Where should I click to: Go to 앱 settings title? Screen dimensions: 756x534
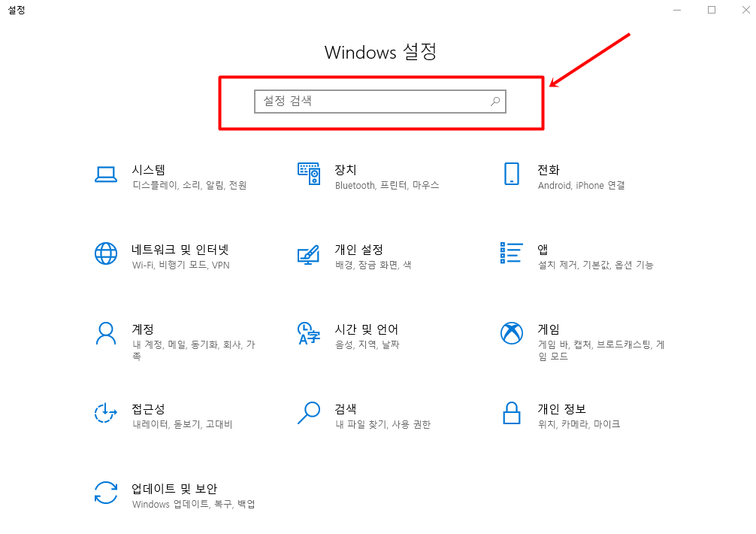[x=543, y=250]
